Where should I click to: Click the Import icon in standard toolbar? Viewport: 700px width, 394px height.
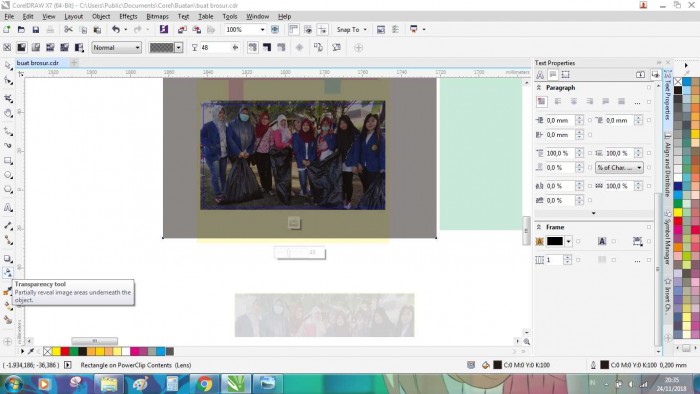(x=182, y=29)
